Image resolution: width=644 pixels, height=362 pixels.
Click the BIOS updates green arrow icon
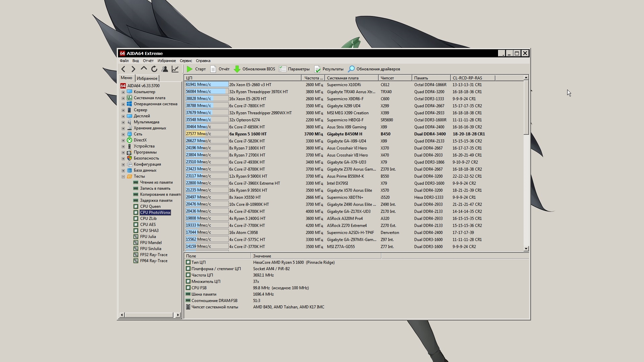[237, 69]
